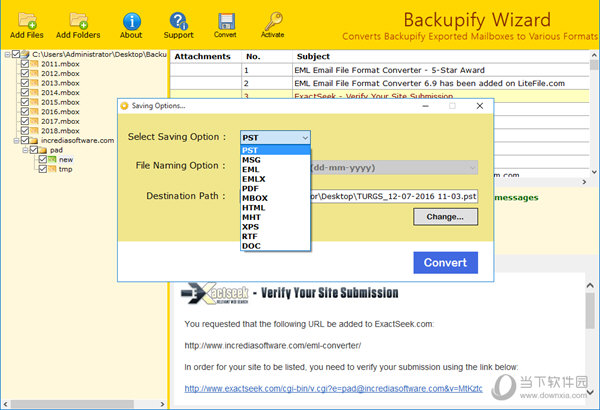
Task: Choose MHT from the saving option list
Action: coord(275,217)
